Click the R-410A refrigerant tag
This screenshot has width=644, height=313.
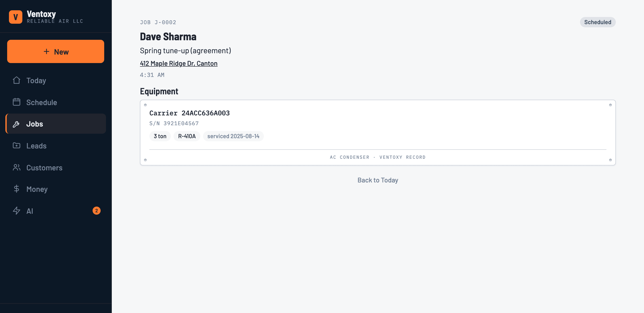pos(187,136)
